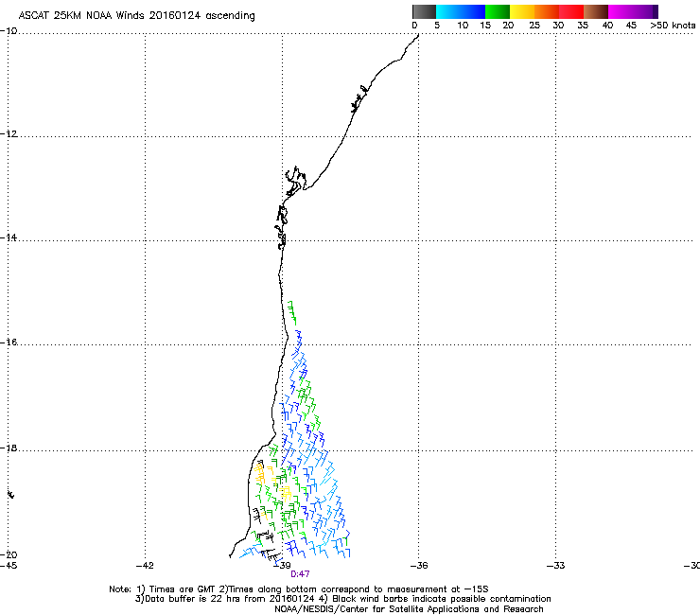700x615 pixels.
Task: Click the yellow 20-25 knots color band
Action: coord(522,11)
